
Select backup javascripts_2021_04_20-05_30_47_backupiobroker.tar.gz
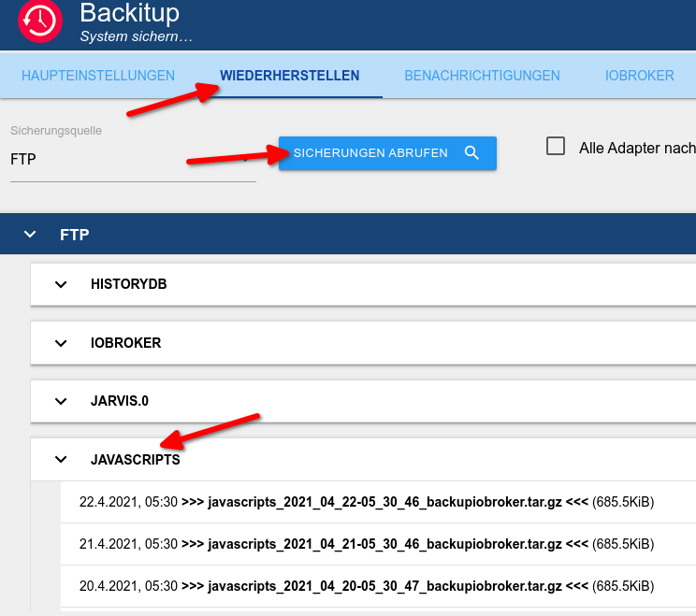(x=378, y=586)
